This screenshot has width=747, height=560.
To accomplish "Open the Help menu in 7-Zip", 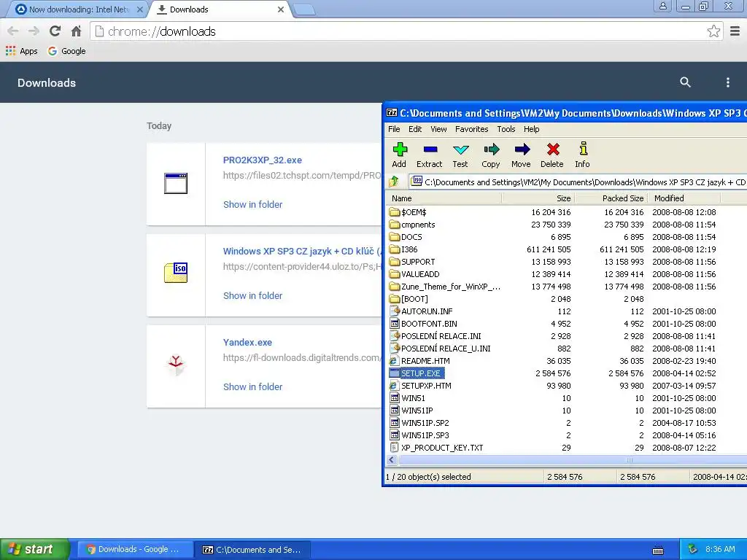I will [x=532, y=129].
